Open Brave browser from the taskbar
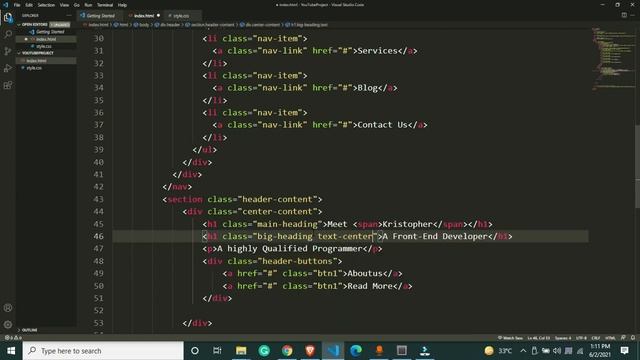The height and width of the screenshot is (360, 640). pyautogui.click(x=310, y=351)
